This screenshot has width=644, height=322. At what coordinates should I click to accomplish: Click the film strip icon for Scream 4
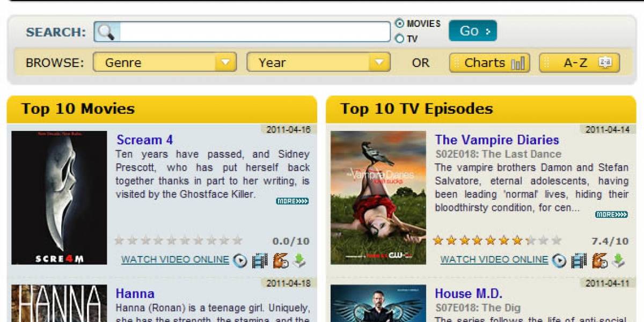coord(260,261)
